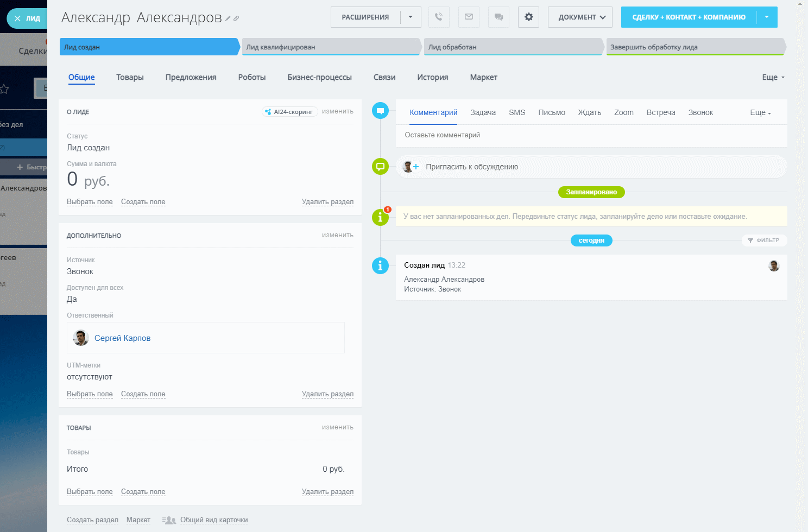Image resolution: width=808 pixels, height=532 pixels.
Task: Copy lead link via the chain icon
Action: (236, 18)
